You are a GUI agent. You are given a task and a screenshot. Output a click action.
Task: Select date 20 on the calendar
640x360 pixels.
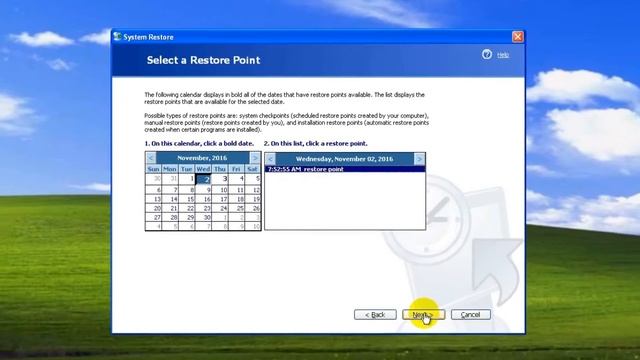pyautogui.click(x=153, y=208)
